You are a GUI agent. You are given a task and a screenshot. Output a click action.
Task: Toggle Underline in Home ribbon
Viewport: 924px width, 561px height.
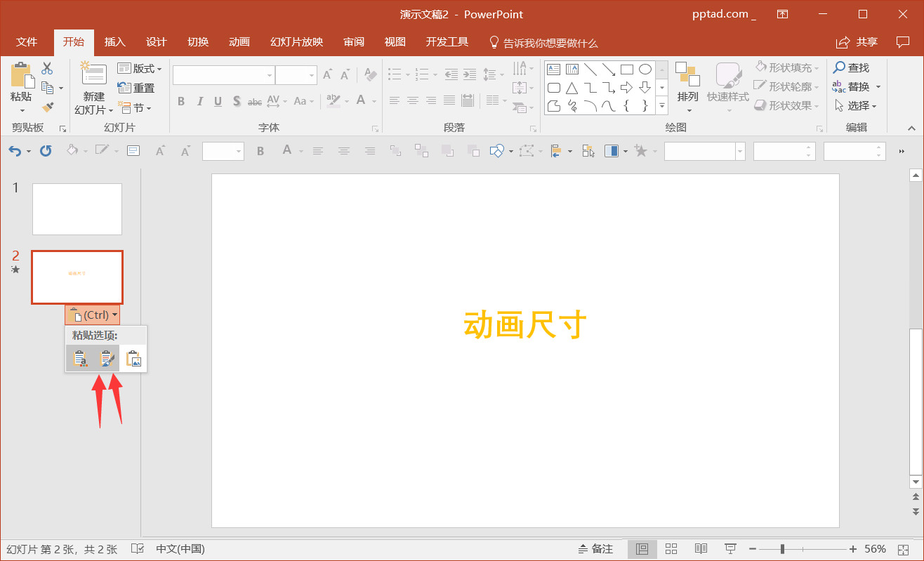pos(218,101)
